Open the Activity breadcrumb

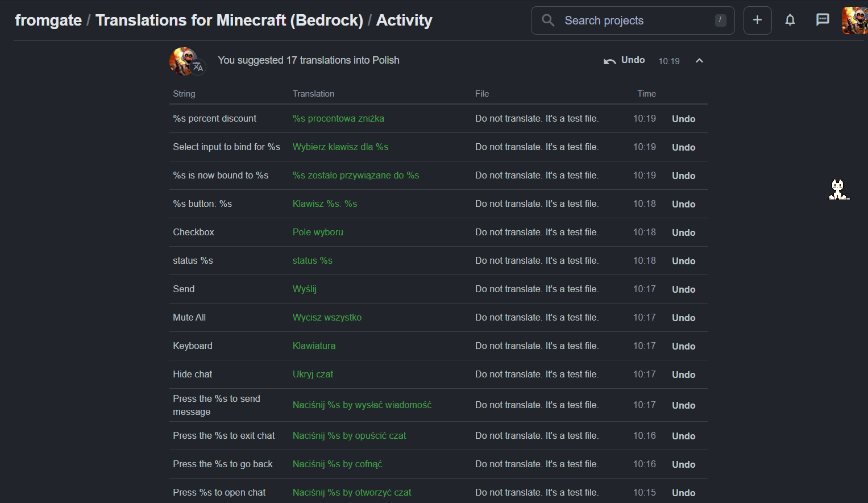pos(404,20)
